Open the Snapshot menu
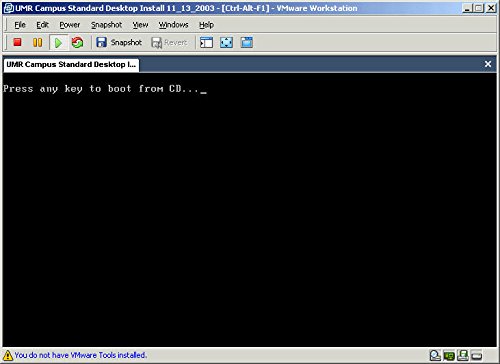Viewport: 500px width, 364px height. pos(106,25)
